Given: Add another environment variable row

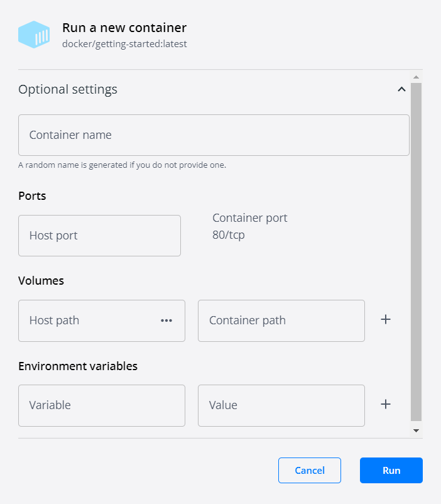Looking at the screenshot, I should tap(386, 405).
